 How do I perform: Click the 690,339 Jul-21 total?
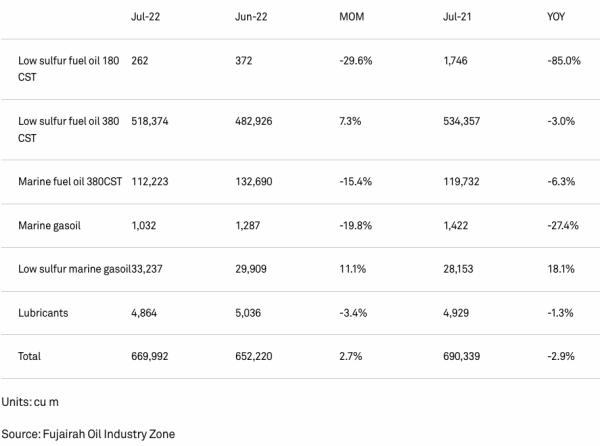click(x=461, y=356)
